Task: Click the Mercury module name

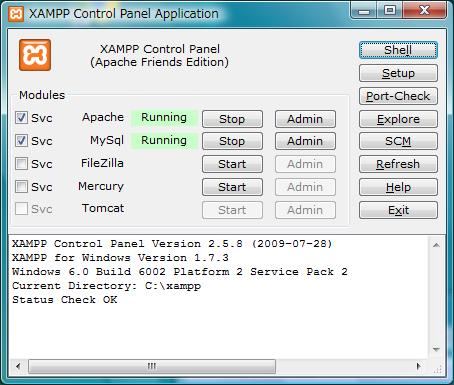Action: click(101, 186)
